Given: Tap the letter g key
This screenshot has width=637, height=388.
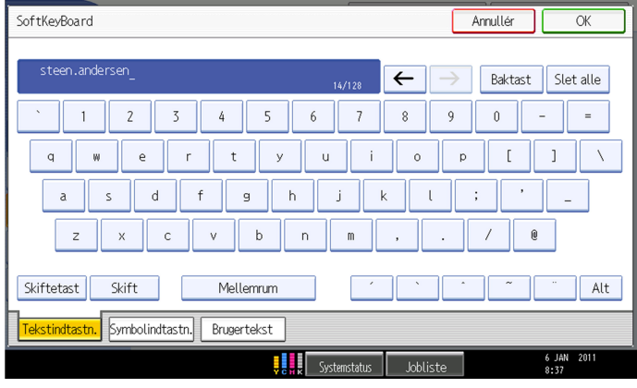Looking at the screenshot, I should pyautogui.click(x=247, y=195).
